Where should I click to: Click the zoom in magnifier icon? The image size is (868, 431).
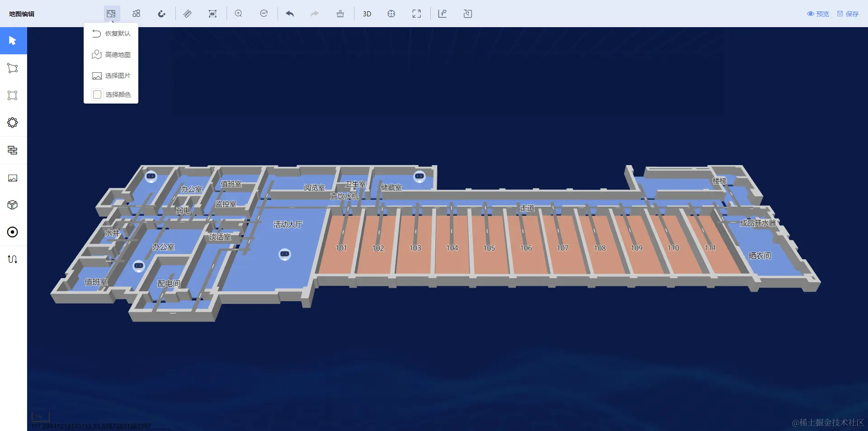click(x=238, y=14)
